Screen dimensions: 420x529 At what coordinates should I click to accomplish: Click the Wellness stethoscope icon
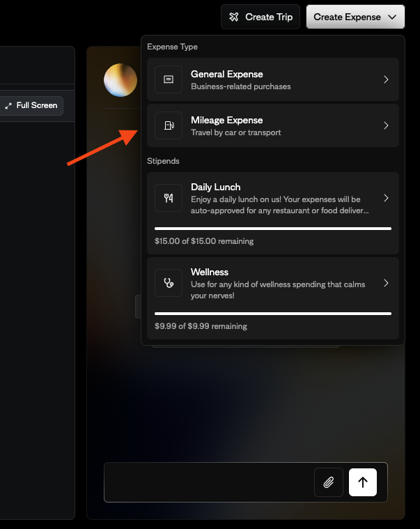tap(169, 283)
